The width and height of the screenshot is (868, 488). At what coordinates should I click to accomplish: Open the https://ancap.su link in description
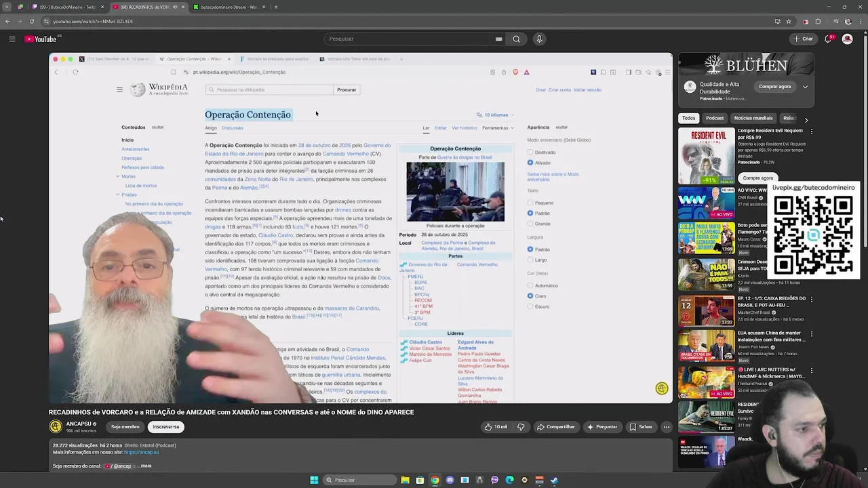tap(141, 452)
